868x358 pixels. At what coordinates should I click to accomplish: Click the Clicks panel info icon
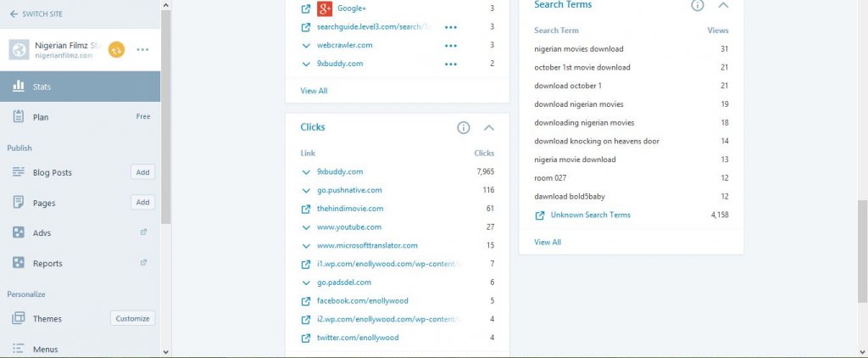click(x=464, y=127)
